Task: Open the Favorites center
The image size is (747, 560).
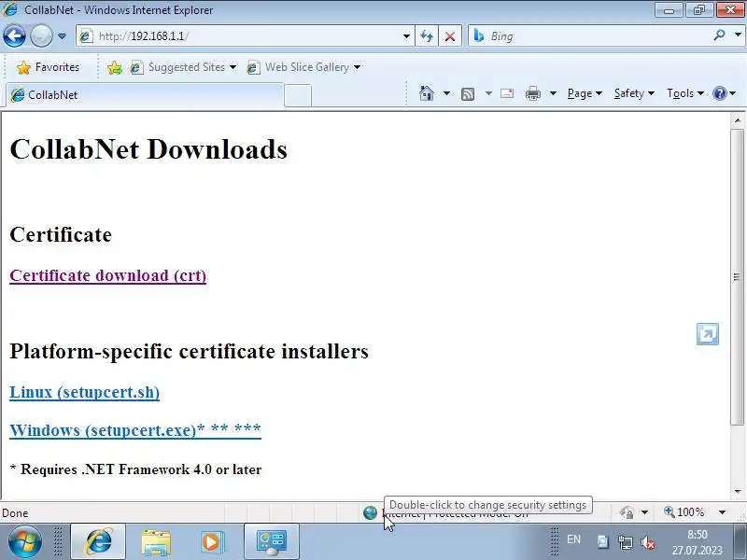Action: (48, 67)
